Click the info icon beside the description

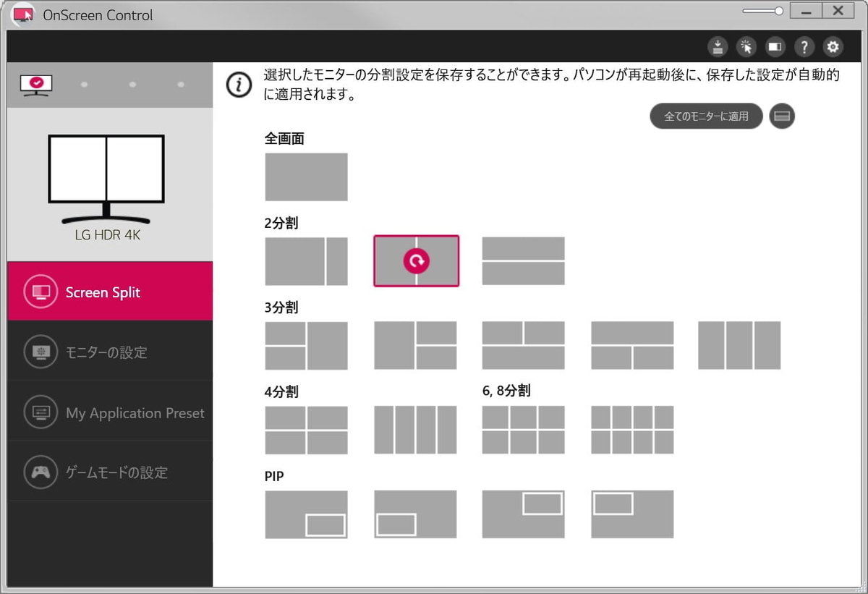click(x=239, y=85)
